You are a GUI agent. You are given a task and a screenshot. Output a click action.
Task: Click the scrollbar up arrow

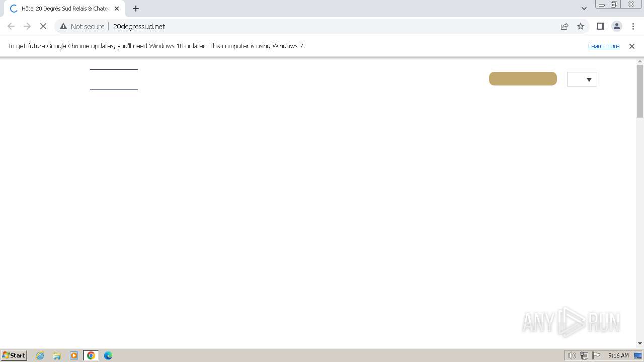coord(640,61)
